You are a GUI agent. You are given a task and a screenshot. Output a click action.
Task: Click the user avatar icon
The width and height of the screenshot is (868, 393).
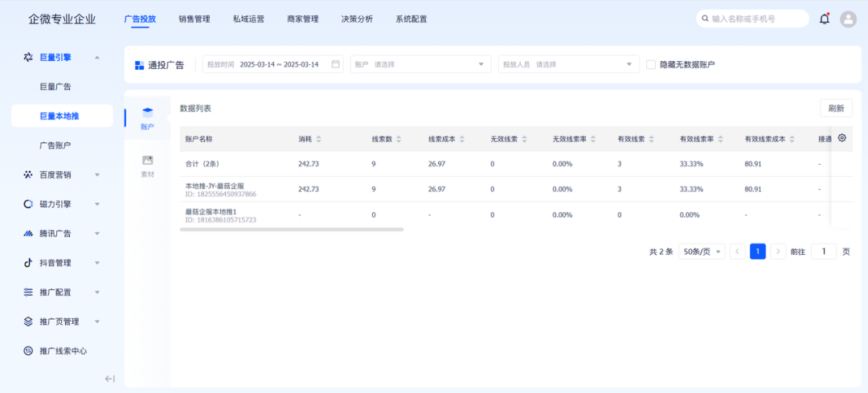coord(848,18)
